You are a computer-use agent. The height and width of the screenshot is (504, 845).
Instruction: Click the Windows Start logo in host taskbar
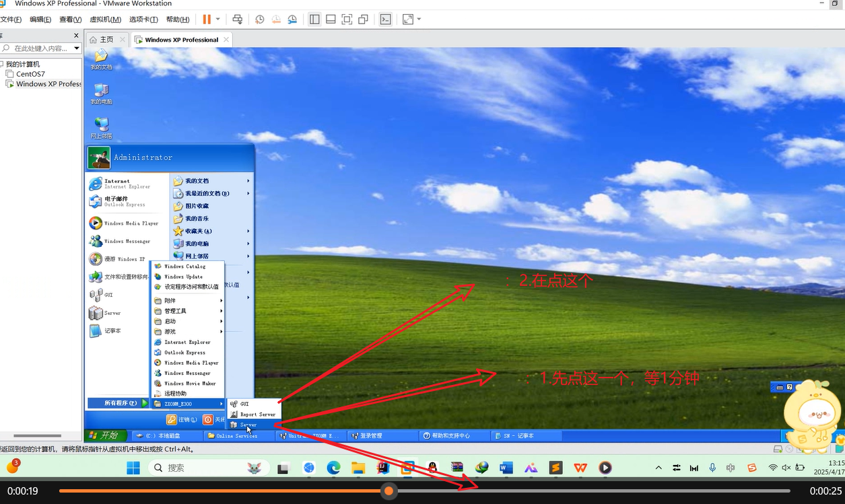click(133, 468)
